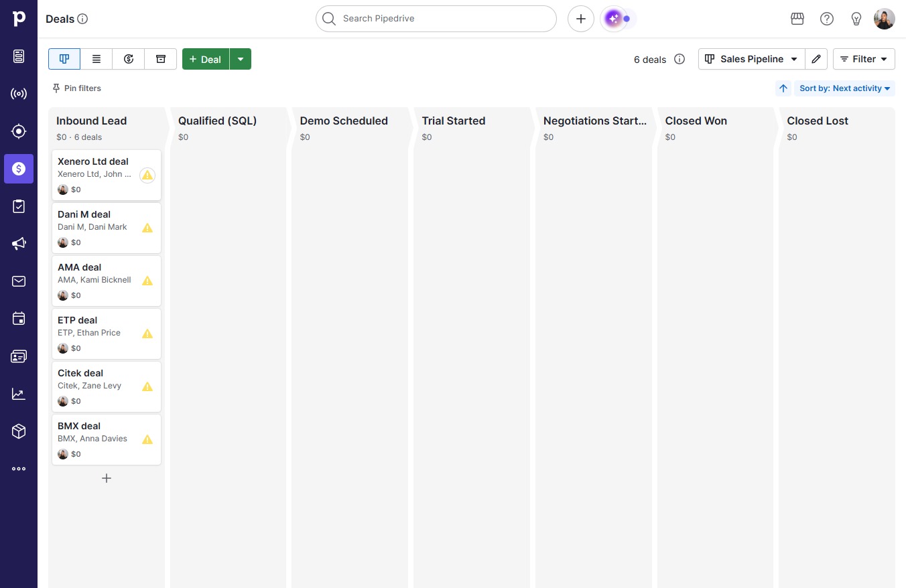906x588 pixels.
Task: Click the owner avatar on BMX deal
Action: click(x=63, y=454)
